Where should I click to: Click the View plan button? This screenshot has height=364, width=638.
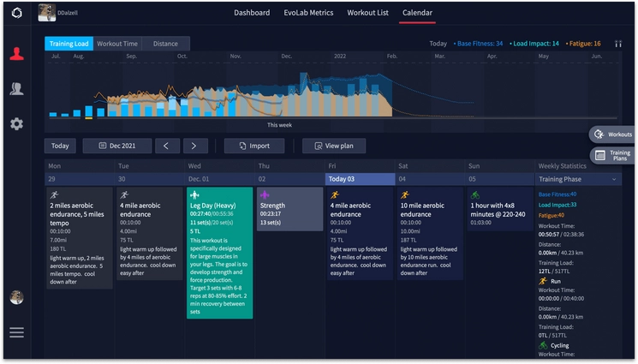coord(340,146)
